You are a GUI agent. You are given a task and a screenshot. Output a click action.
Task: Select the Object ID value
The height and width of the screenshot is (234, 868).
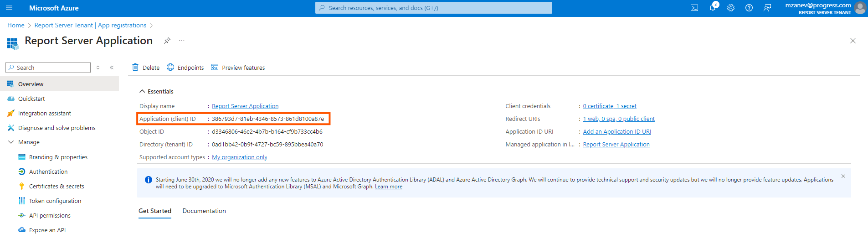pos(267,131)
